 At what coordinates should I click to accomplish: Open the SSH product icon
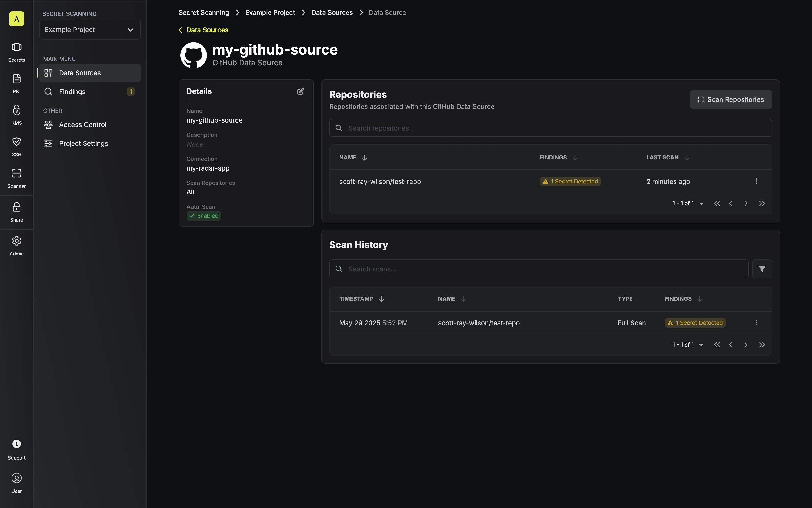16,147
